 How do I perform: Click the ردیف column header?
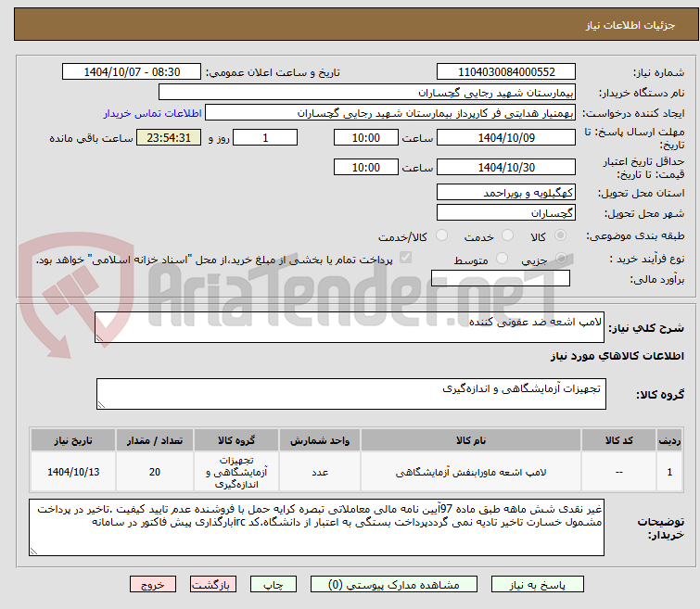[669, 440]
